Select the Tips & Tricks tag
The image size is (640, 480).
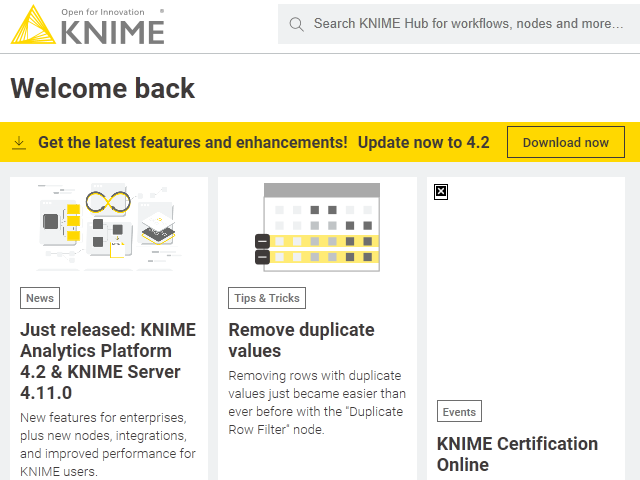pyautogui.click(x=267, y=298)
